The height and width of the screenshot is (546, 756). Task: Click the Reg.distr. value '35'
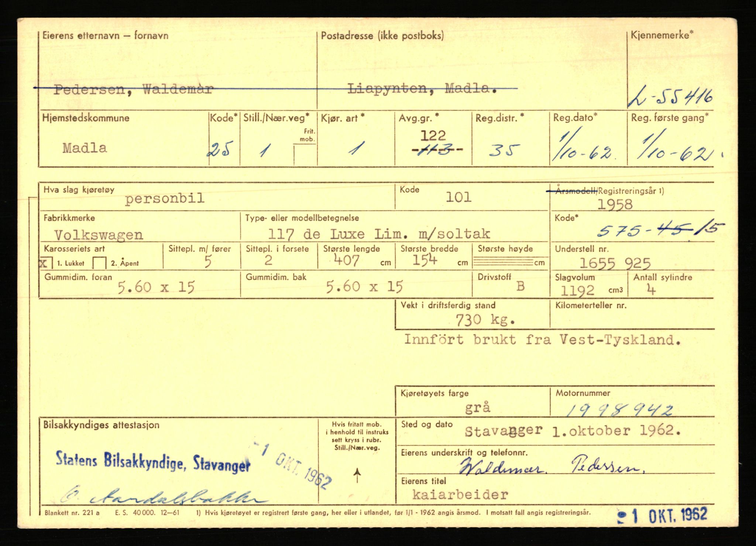point(504,150)
